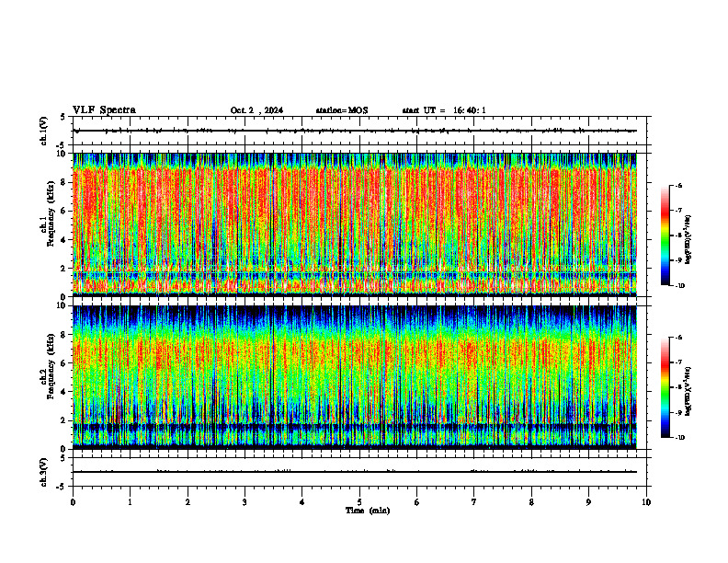Click the "Time (min)" axis title
The image size is (728, 563).
point(368,511)
